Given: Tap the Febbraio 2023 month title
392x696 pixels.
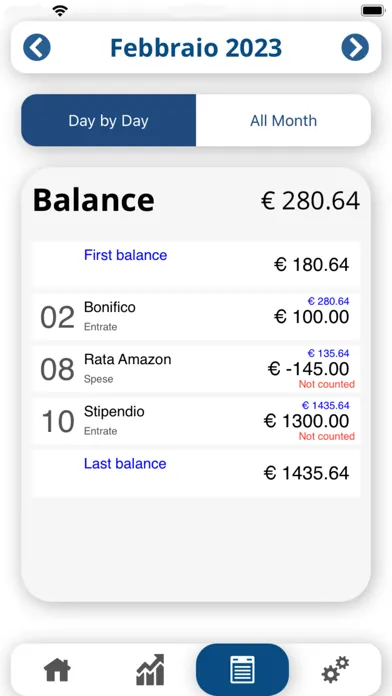Looking at the screenshot, I should pyautogui.click(x=196, y=47).
